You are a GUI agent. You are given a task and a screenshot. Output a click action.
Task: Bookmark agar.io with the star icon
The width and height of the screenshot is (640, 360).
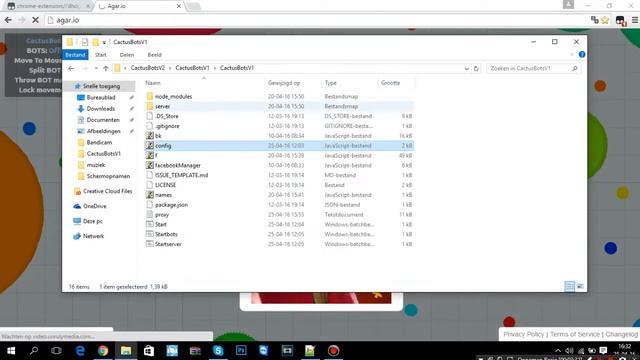(605, 20)
